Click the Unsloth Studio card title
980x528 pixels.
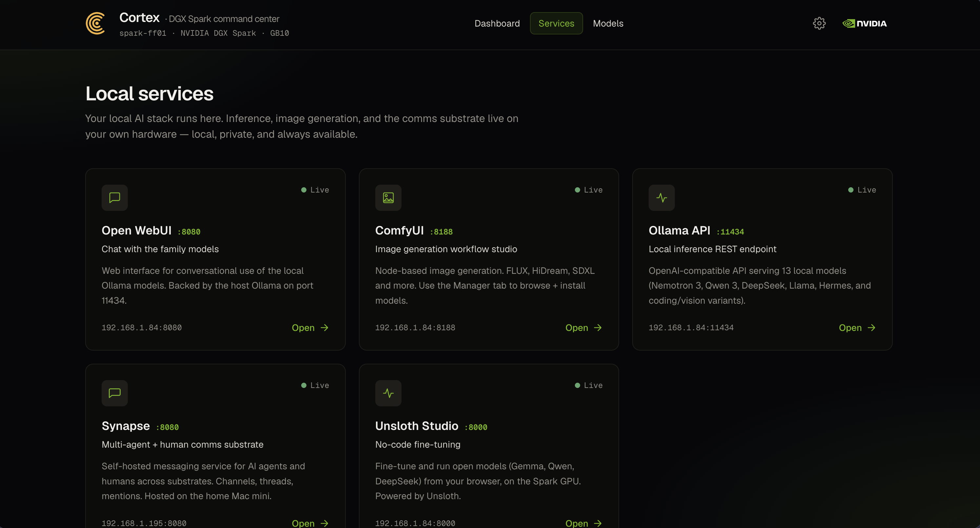click(417, 426)
